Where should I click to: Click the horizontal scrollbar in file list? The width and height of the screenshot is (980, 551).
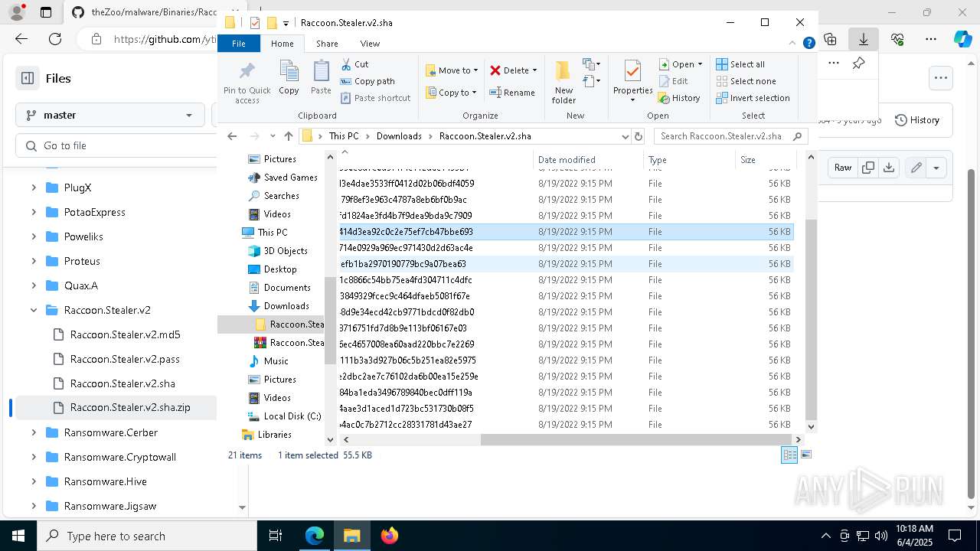pos(635,439)
